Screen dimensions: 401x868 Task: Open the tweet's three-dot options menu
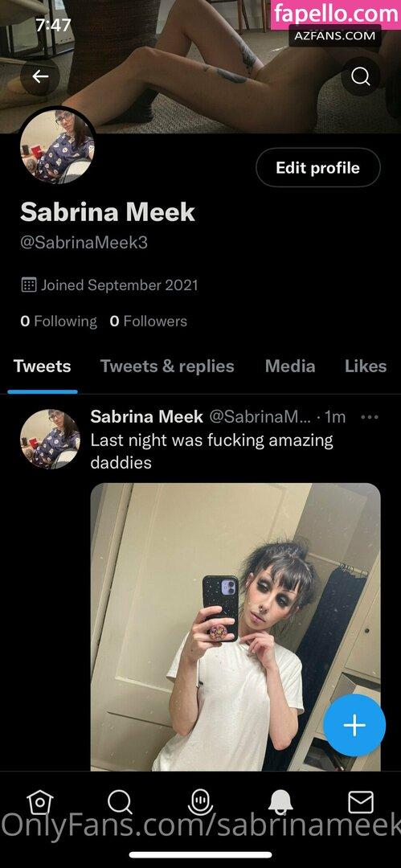pos(370,417)
